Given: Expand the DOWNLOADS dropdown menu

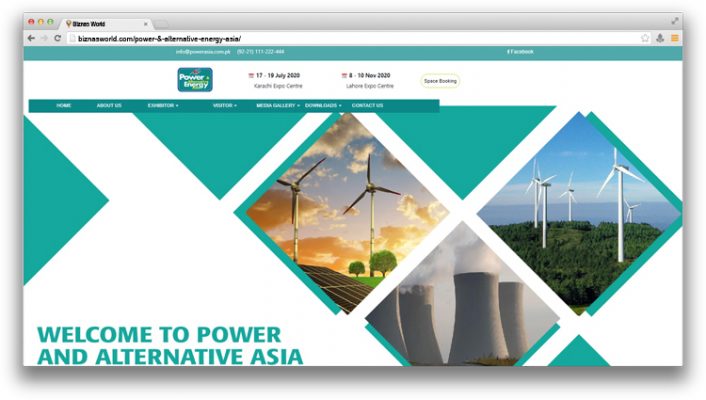Looking at the screenshot, I should (323, 105).
